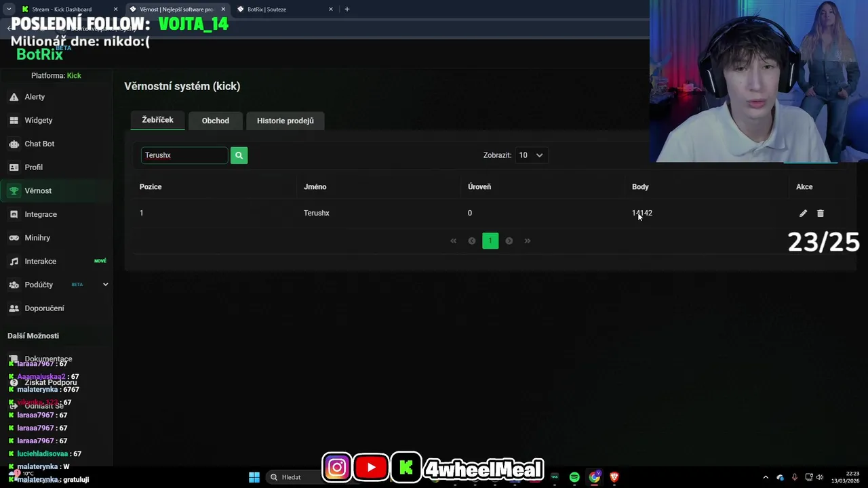
Task: Click the Úroveň column header
Action: tap(479, 187)
